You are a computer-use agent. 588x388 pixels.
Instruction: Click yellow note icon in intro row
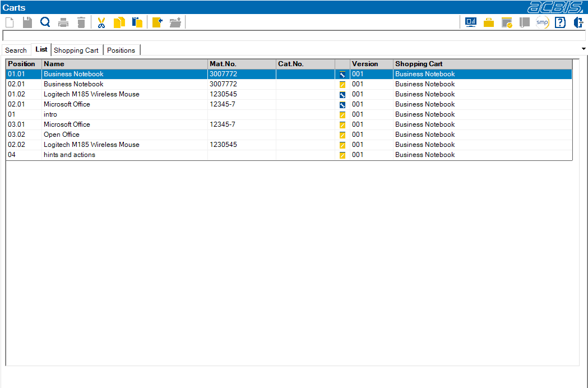pyautogui.click(x=342, y=115)
